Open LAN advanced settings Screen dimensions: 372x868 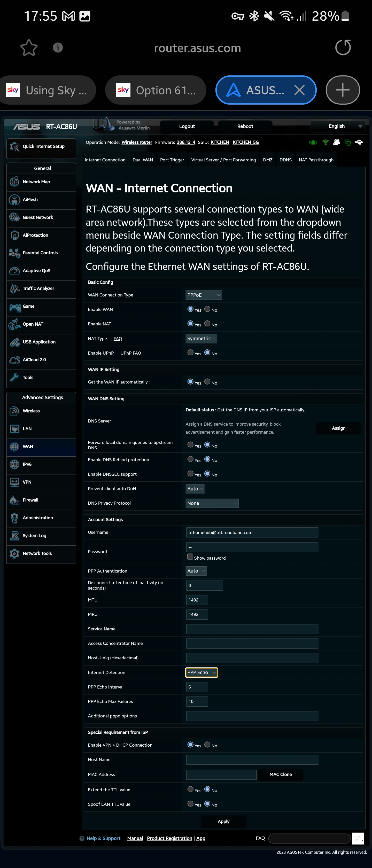coord(41,429)
